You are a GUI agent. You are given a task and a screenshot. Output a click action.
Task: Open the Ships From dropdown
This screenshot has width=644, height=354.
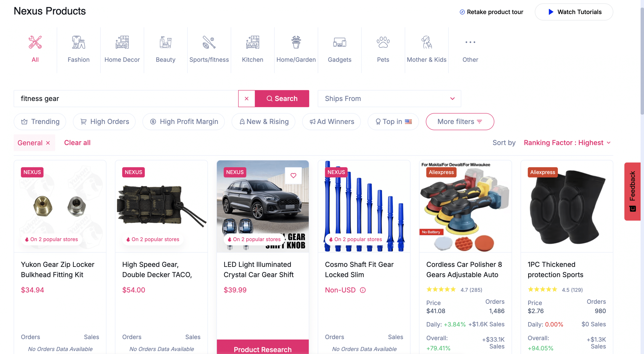[x=389, y=99]
